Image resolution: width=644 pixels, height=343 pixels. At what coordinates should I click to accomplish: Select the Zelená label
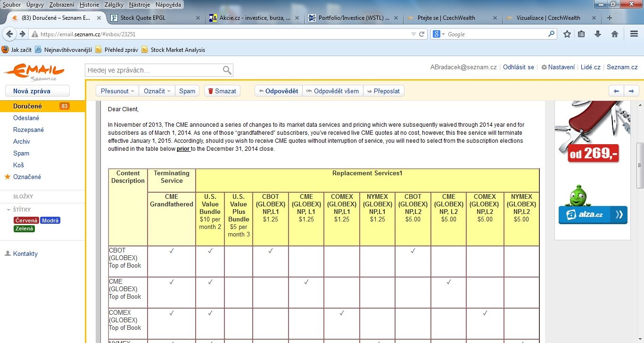(x=25, y=229)
